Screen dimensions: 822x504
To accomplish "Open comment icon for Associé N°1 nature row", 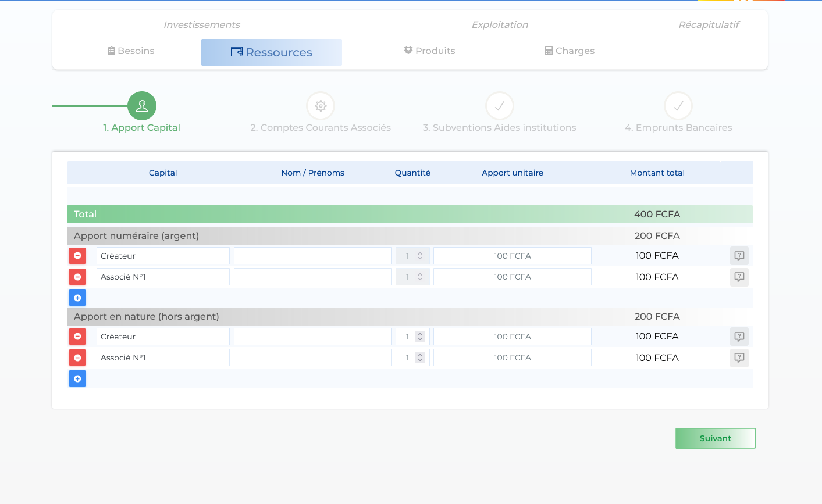I will 739,358.
